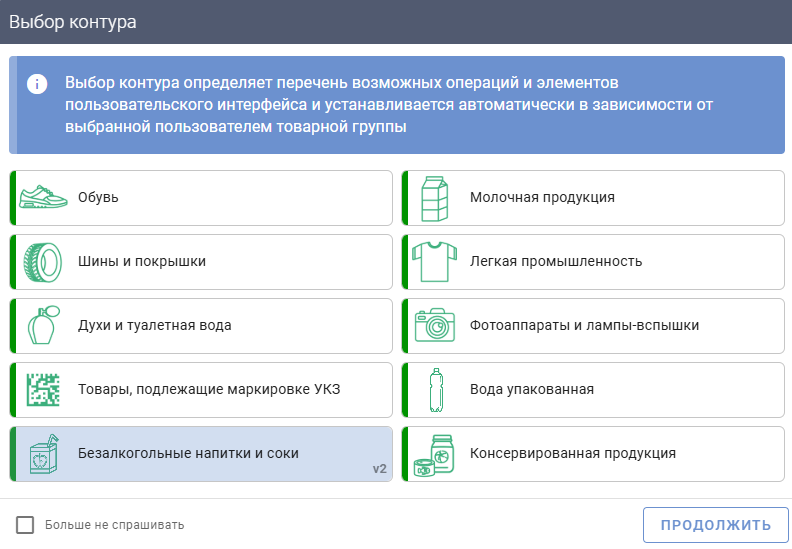Click the water bottle icon
Image resolution: width=792 pixels, height=549 pixels.
pos(436,390)
